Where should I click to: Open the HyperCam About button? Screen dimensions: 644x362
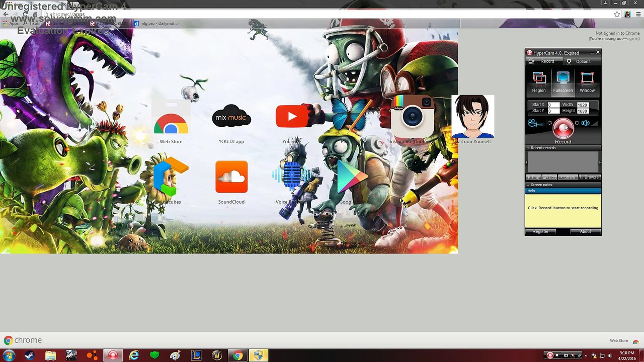tap(585, 232)
